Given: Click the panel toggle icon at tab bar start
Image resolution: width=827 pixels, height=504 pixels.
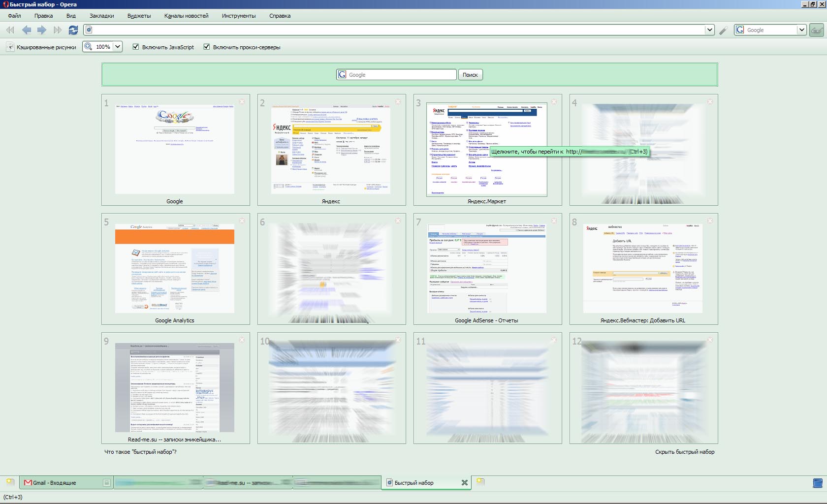Looking at the screenshot, I should [10, 482].
